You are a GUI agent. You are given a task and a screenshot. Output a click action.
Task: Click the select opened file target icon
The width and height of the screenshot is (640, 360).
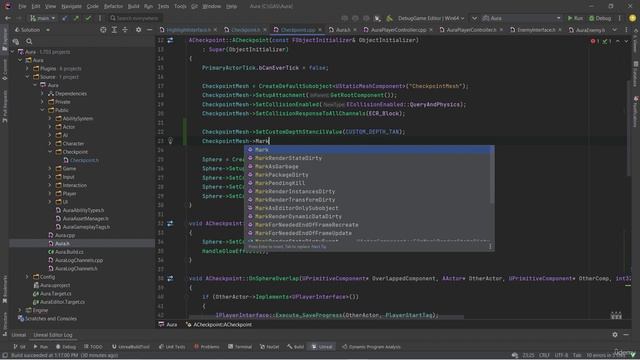point(103,30)
